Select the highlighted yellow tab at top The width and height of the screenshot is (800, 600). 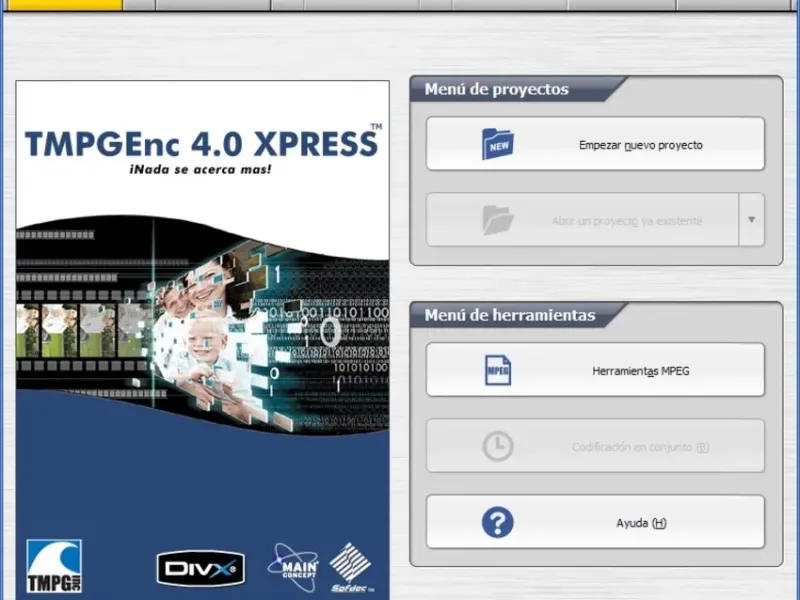63,5
